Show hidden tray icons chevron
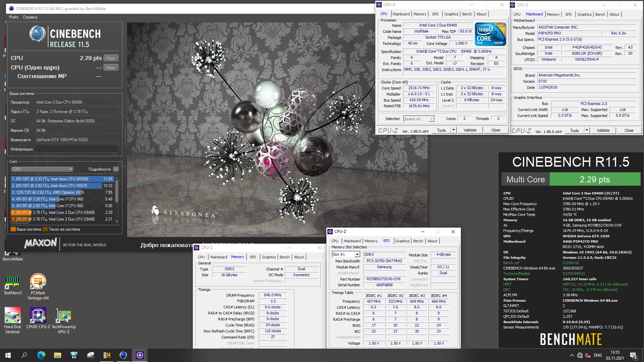This screenshot has height=362, width=644. [572, 355]
